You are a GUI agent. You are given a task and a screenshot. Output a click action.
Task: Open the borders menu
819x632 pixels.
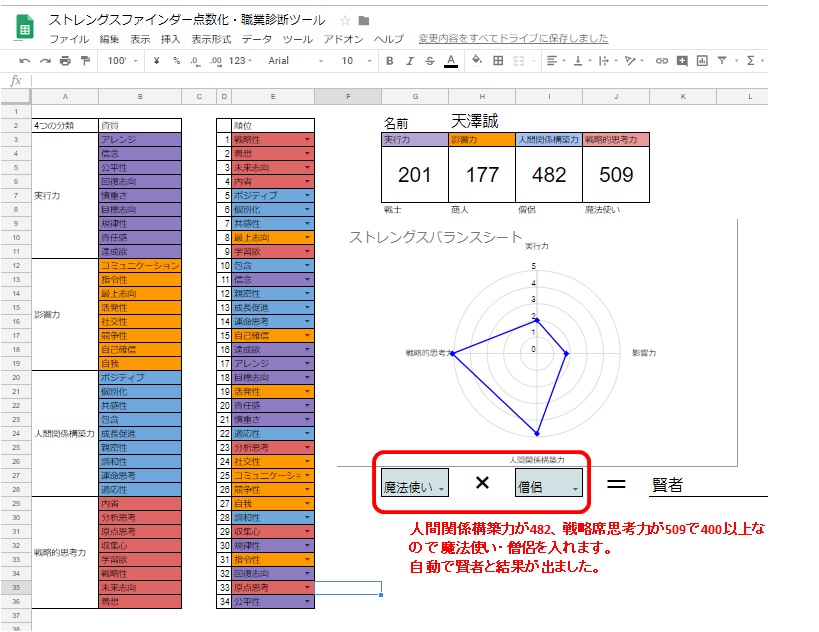point(498,61)
